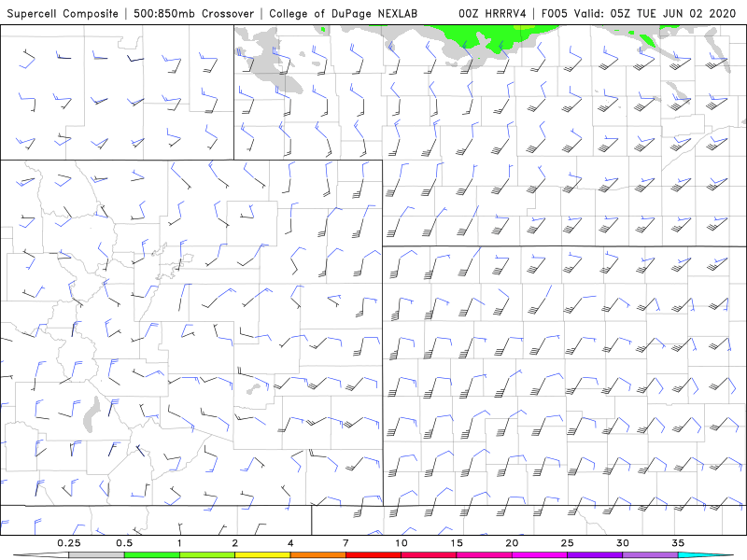The image size is (747, 560).
Task: Click the gray color bar segment 0.25–0.5
Action: (96, 555)
